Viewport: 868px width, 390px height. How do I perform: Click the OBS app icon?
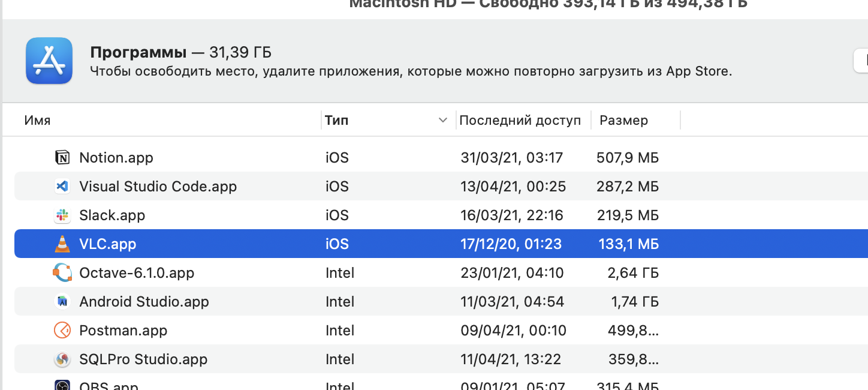(x=62, y=386)
